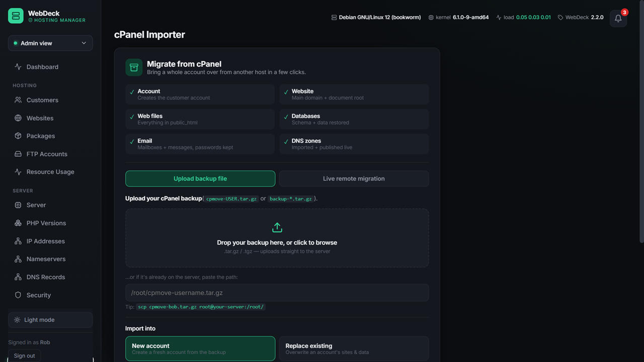The width and height of the screenshot is (644, 362).
Task: Click the drop zone to browse backup
Action: (277, 238)
